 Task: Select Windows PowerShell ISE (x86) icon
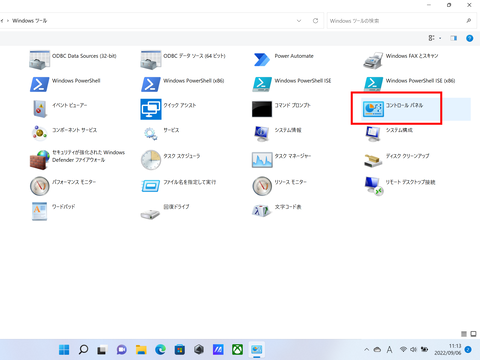click(373, 84)
